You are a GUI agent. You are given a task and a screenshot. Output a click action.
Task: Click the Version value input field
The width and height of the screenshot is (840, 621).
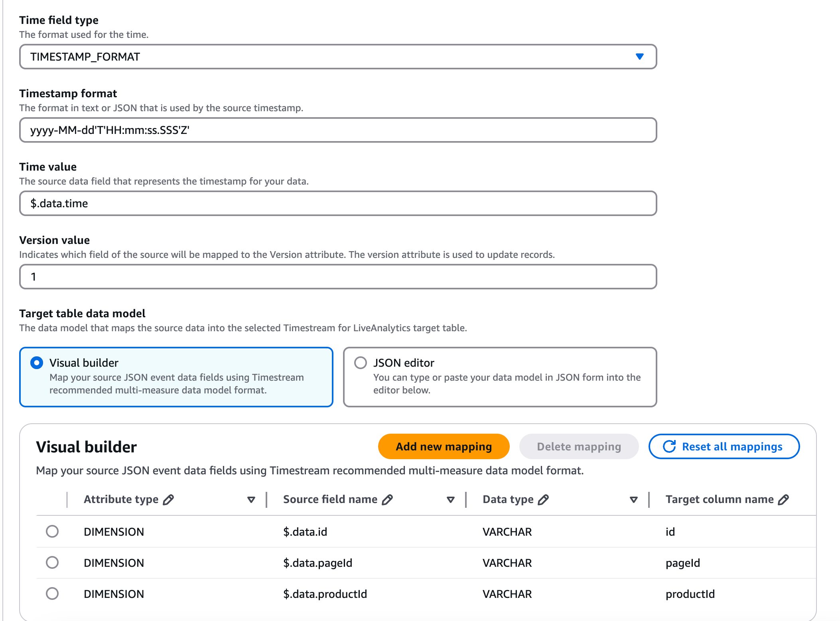click(338, 277)
